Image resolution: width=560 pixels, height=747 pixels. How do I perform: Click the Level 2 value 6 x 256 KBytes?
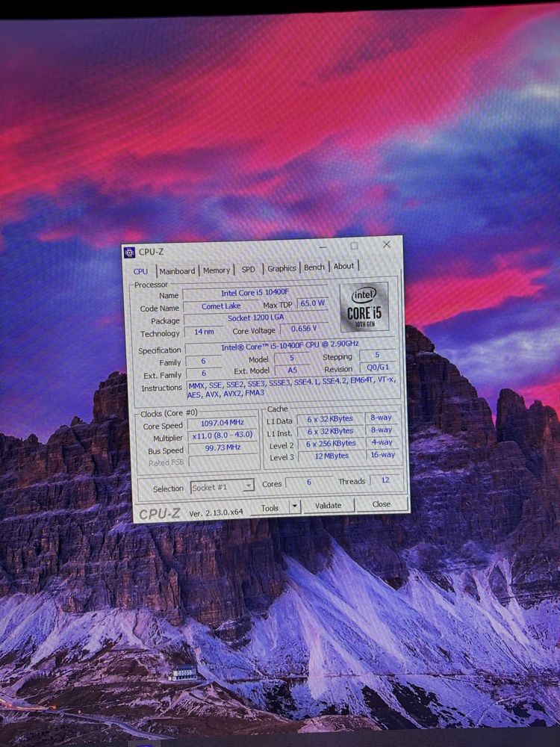point(331,444)
